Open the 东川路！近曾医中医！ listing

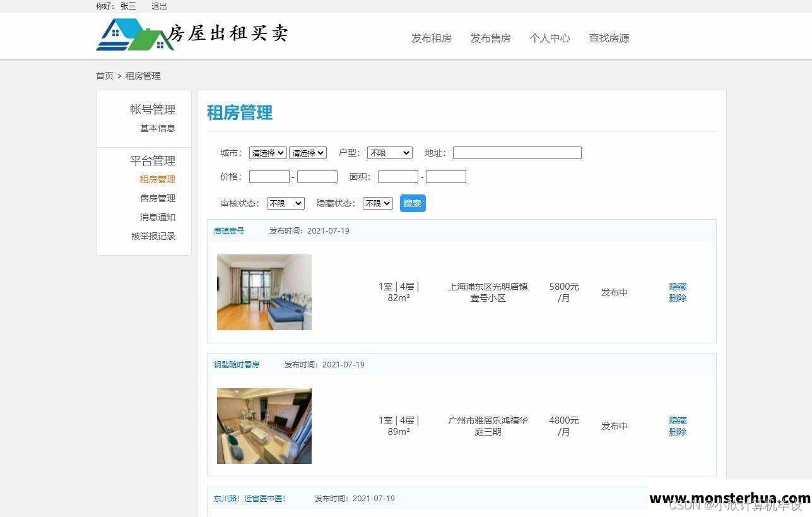pos(250,499)
